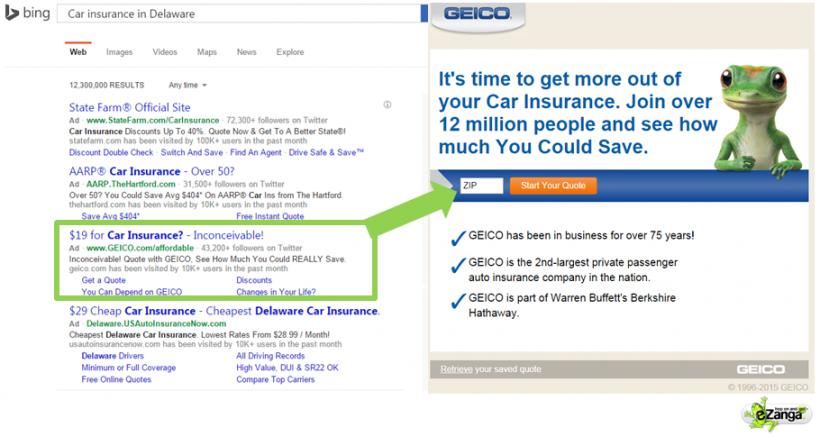Open the Discount Double Check link
Viewport: 820px width, 436px height.
[111, 153]
